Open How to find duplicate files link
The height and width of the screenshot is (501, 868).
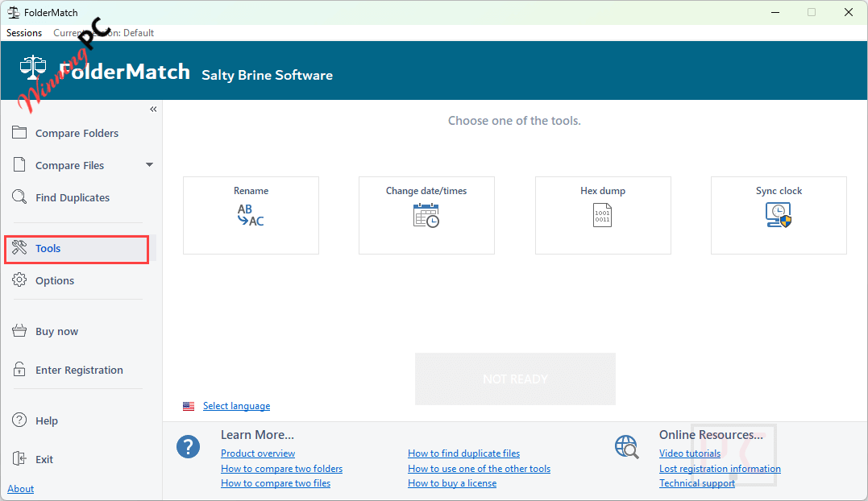(x=464, y=453)
